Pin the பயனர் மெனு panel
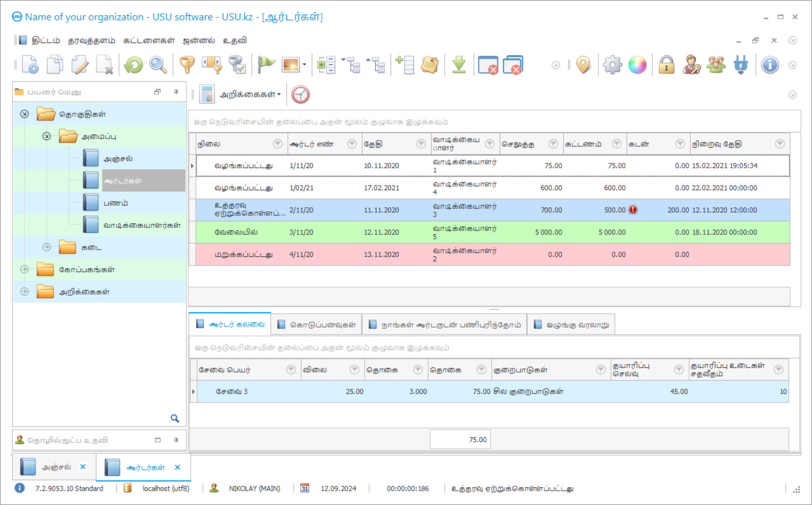Viewport: 812px width, 505px height. click(176, 92)
